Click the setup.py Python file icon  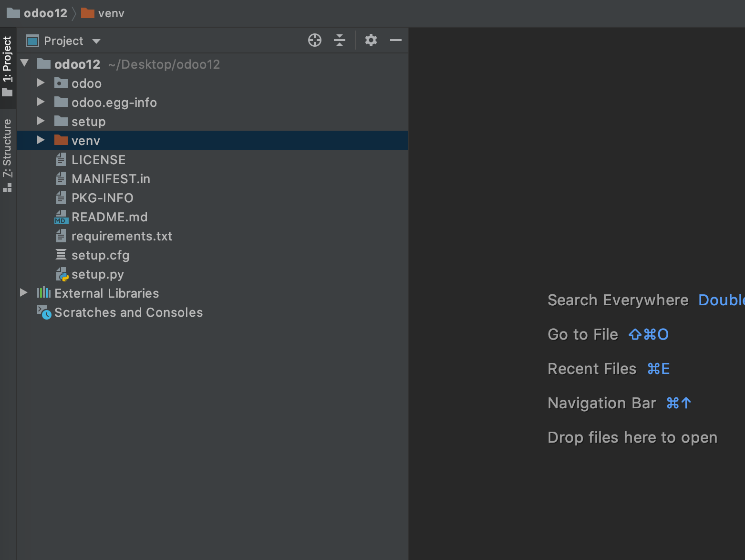[62, 274]
